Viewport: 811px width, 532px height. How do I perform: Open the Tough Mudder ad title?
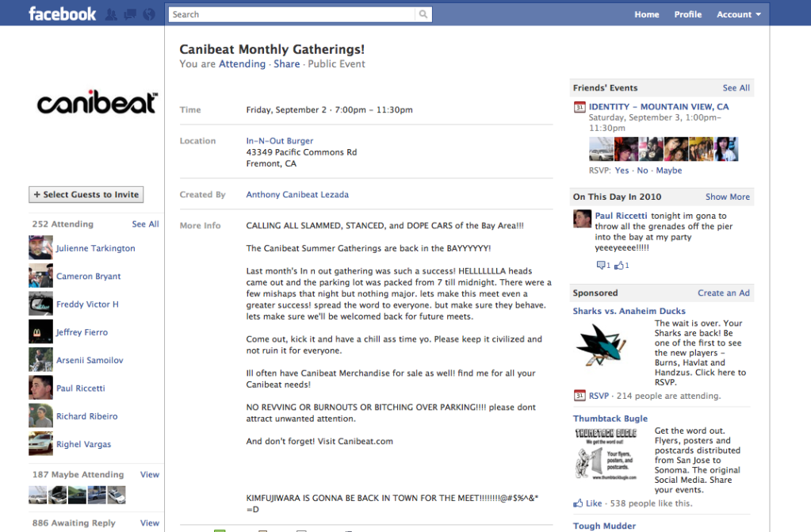click(604, 526)
